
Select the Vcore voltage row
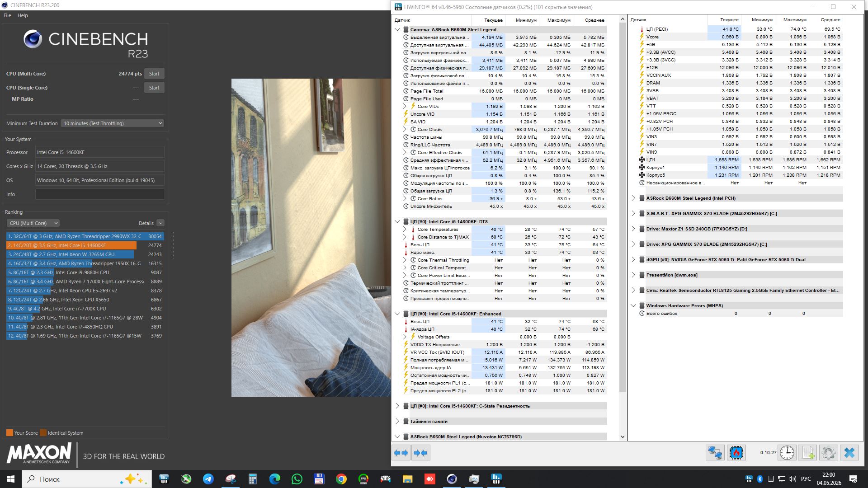[740, 37]
